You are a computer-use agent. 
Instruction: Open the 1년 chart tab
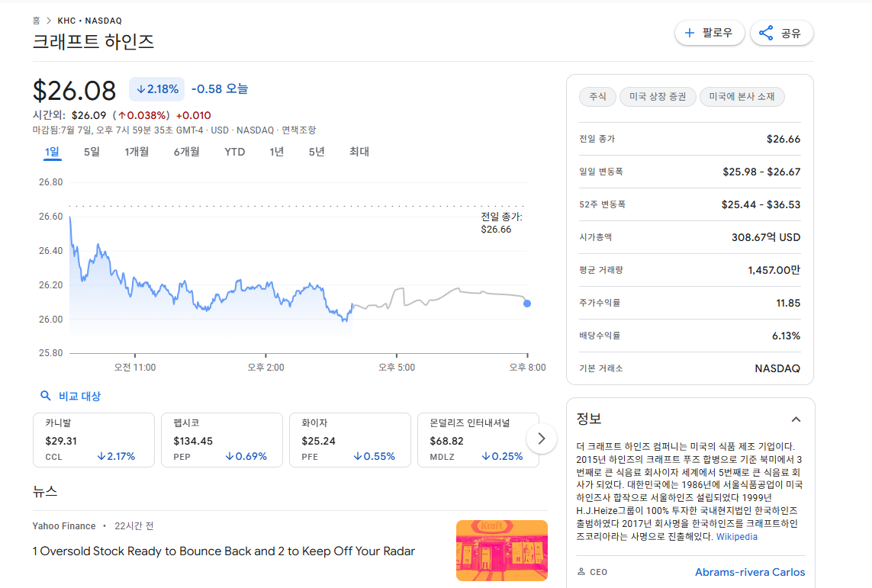[x=276, y=152]
